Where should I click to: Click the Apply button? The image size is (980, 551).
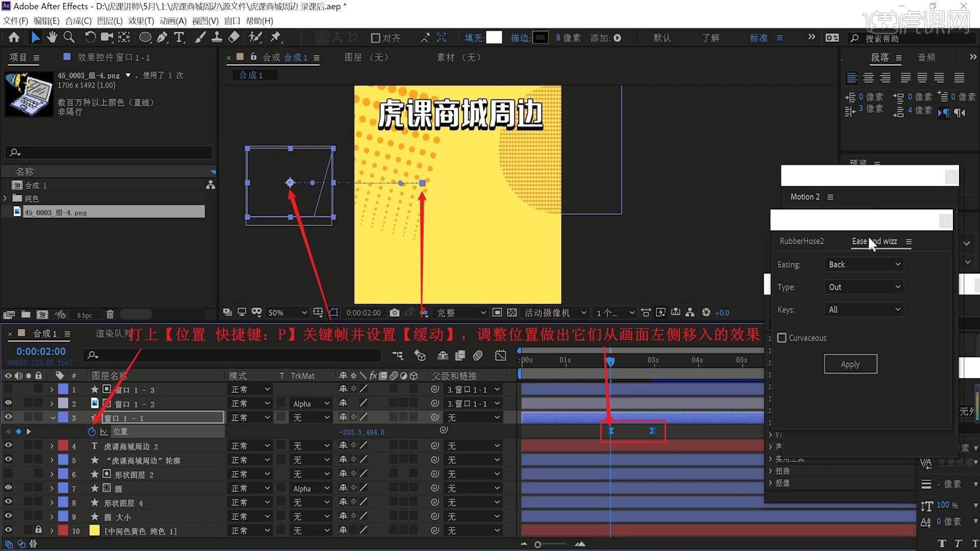coord(850,364)
